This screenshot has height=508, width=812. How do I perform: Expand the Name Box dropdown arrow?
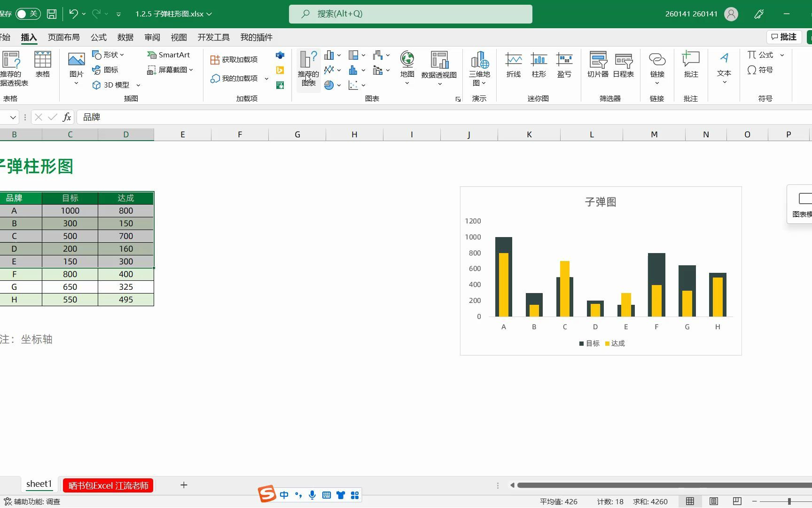13,117
